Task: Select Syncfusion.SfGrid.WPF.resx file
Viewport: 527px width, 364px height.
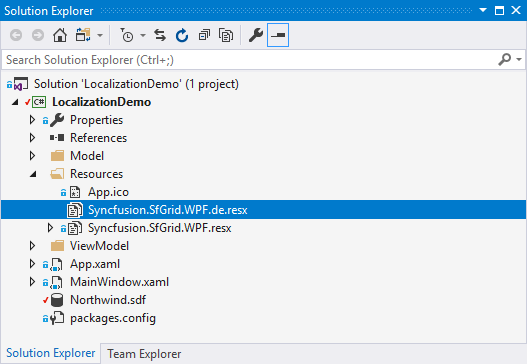Action: tap(160, 228)
